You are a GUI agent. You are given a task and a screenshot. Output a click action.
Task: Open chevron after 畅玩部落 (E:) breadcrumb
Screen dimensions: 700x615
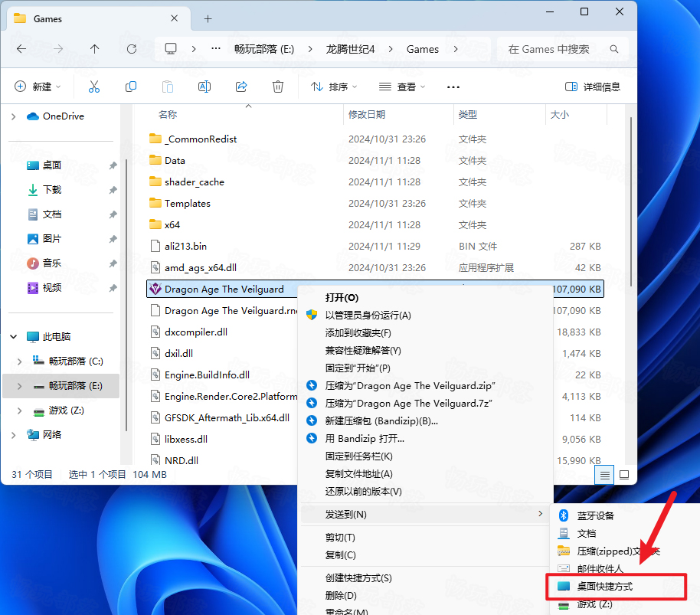coord(310,49)
